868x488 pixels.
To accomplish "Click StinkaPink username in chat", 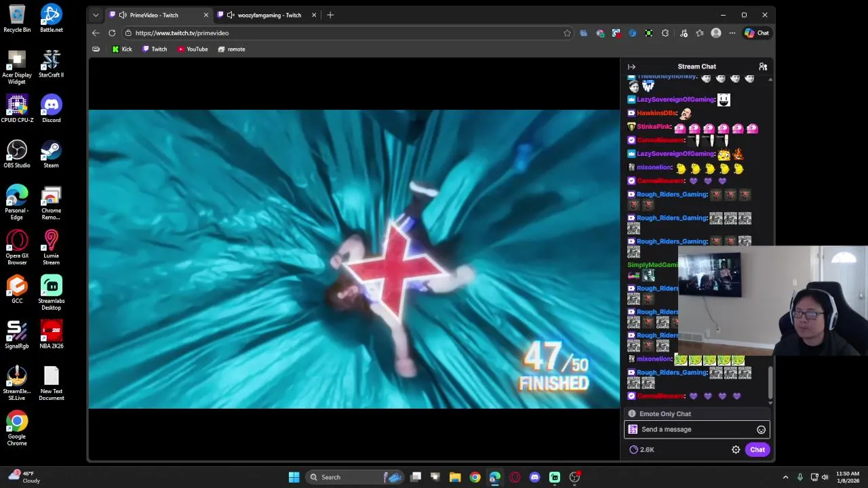I will tap(654, 127).
